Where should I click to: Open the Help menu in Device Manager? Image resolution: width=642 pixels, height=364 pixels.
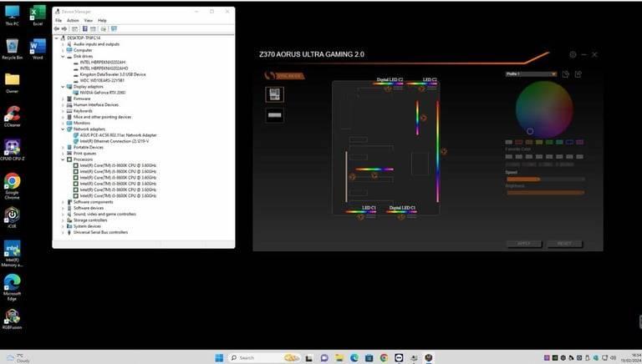click(x=102, y=20)
